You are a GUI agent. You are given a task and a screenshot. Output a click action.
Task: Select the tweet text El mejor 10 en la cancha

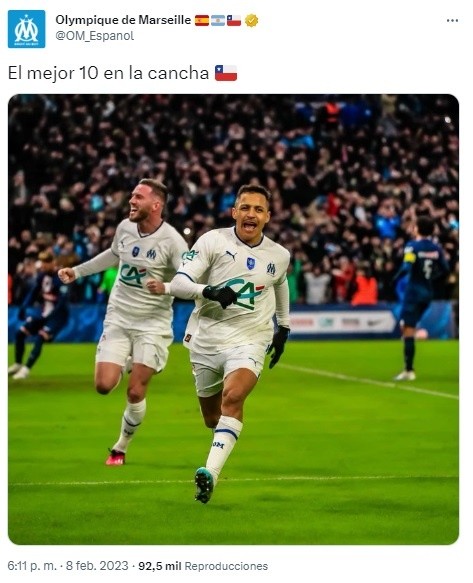coord(108,73)
